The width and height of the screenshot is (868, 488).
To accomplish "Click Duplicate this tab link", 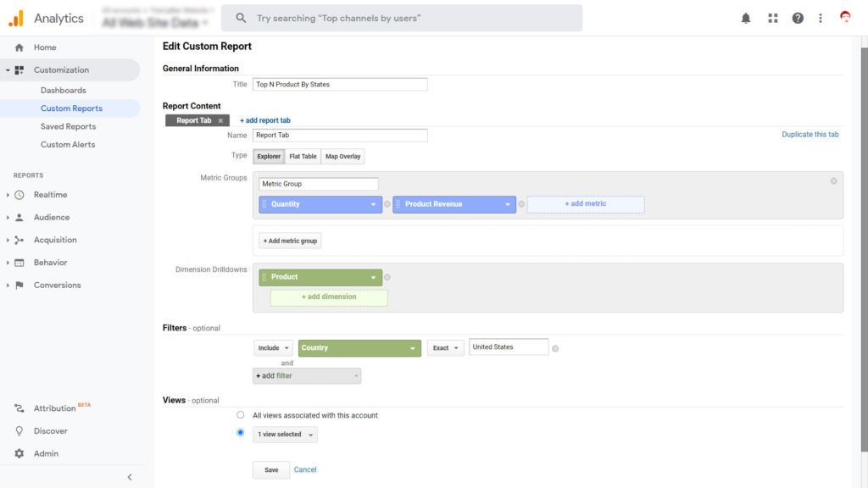I will pos(810,135).
